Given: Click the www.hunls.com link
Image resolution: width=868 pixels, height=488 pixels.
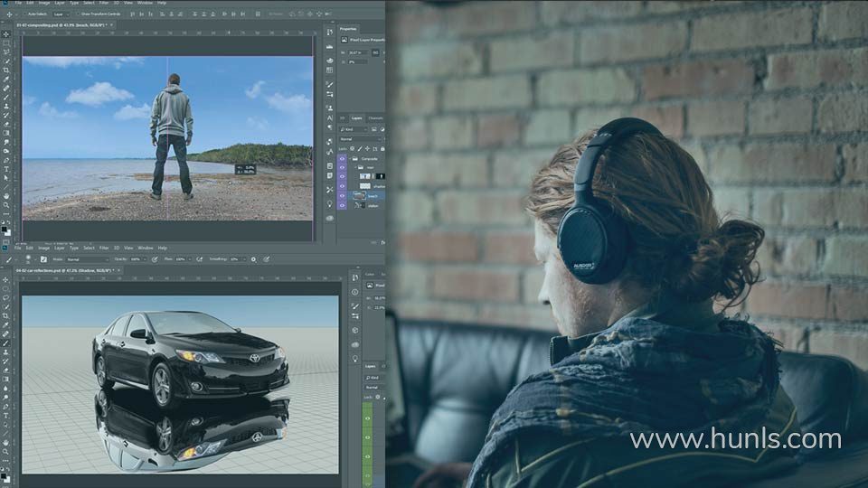Looking at the screenshot, I should pyautogui.click(x=735, y=440).
